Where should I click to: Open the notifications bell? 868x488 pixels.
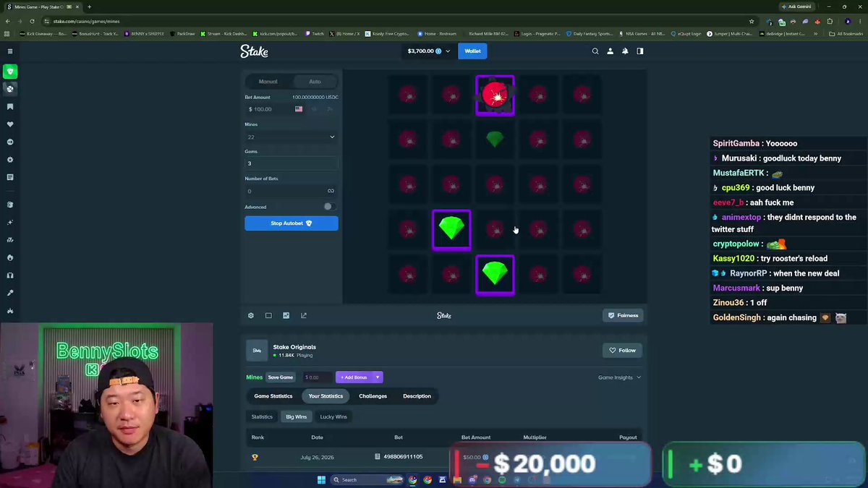point(625,51)
